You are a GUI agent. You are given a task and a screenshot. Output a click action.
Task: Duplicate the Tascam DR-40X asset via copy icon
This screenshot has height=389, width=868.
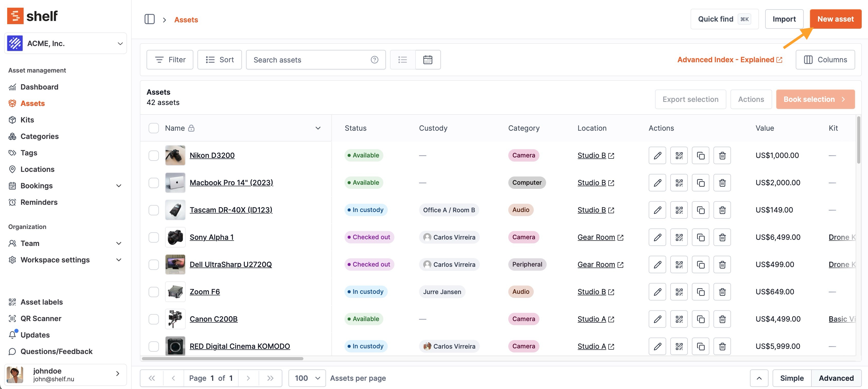click(700, 210)
